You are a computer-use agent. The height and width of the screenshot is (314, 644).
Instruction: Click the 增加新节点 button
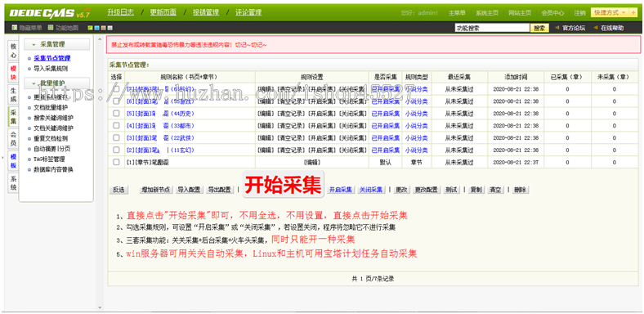tap(155, 190)
